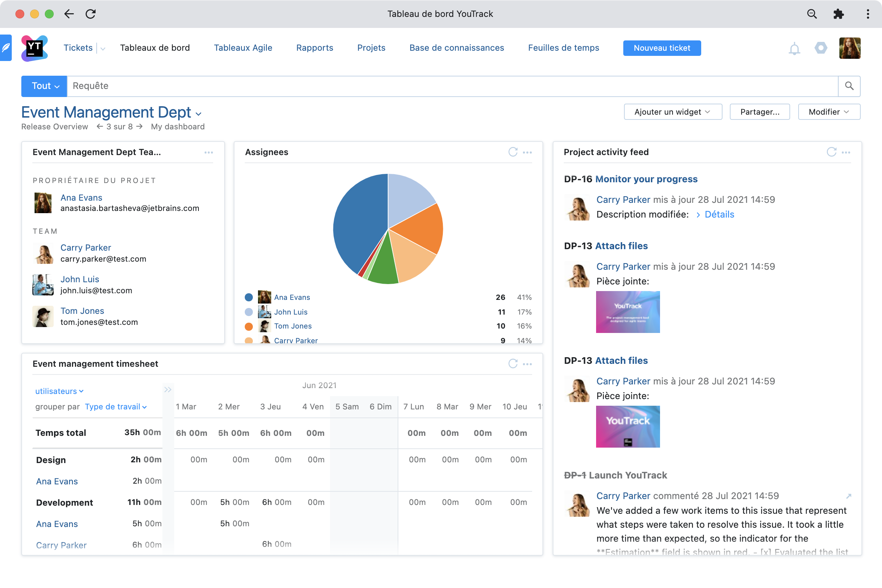The image size is (882, 588).
Task: Create a Nouveau ticket
Action: click(662, 48)
